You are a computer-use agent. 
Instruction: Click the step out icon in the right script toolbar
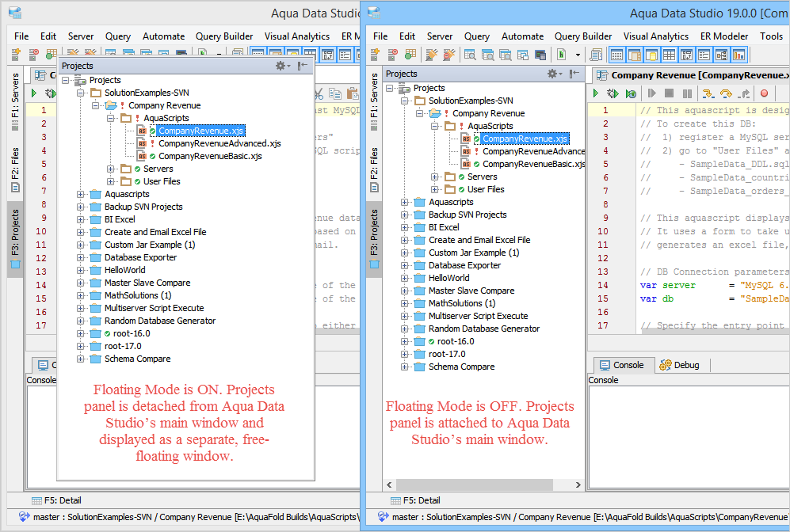click(744, 93)
